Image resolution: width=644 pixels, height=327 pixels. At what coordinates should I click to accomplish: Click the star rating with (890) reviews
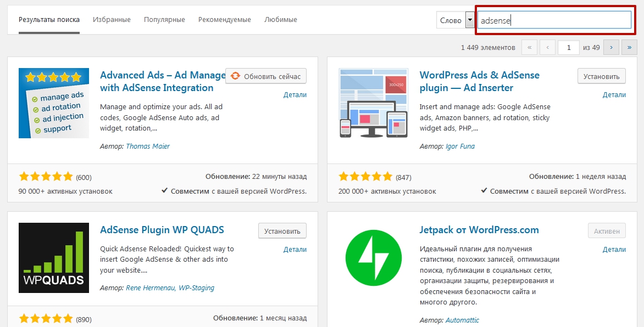(46, 318)
